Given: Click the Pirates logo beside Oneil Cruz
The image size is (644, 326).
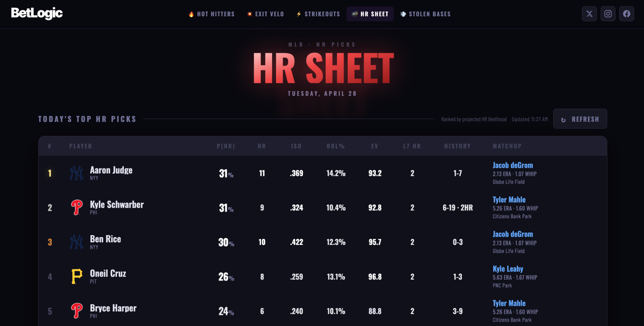Looking at the screenshot, I should (x=77, y=277).
